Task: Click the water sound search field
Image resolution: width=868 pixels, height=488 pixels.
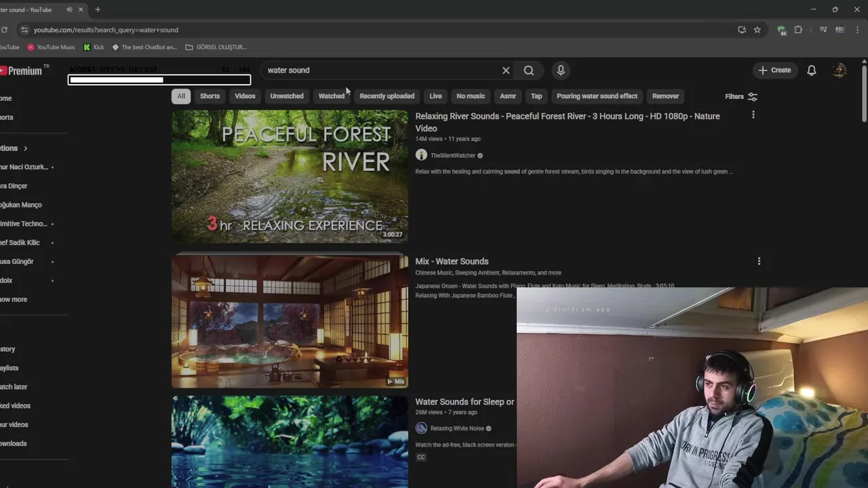Action: coord(380,70)
